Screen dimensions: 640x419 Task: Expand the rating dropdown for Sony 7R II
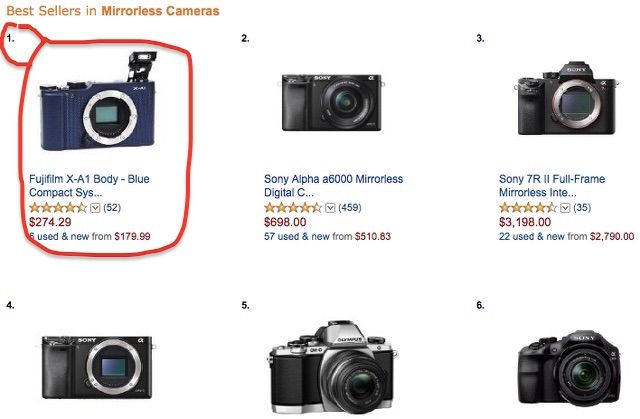(x=565, y=208)
